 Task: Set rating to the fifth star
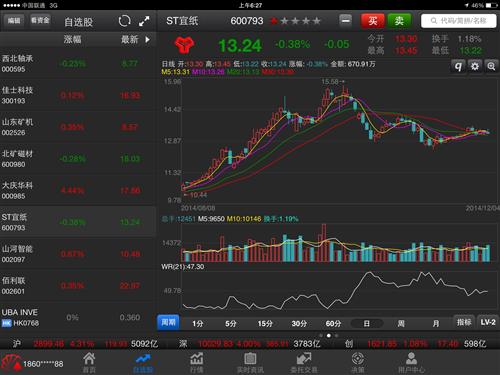(x=317, y=21)
